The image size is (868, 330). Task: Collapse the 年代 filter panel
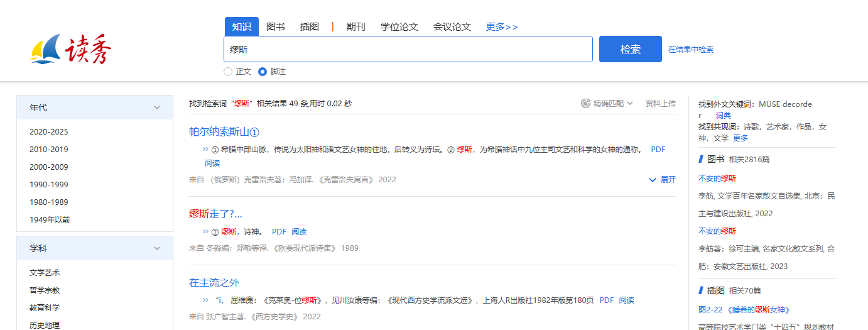pyautogui.click(x=157, y=107)
